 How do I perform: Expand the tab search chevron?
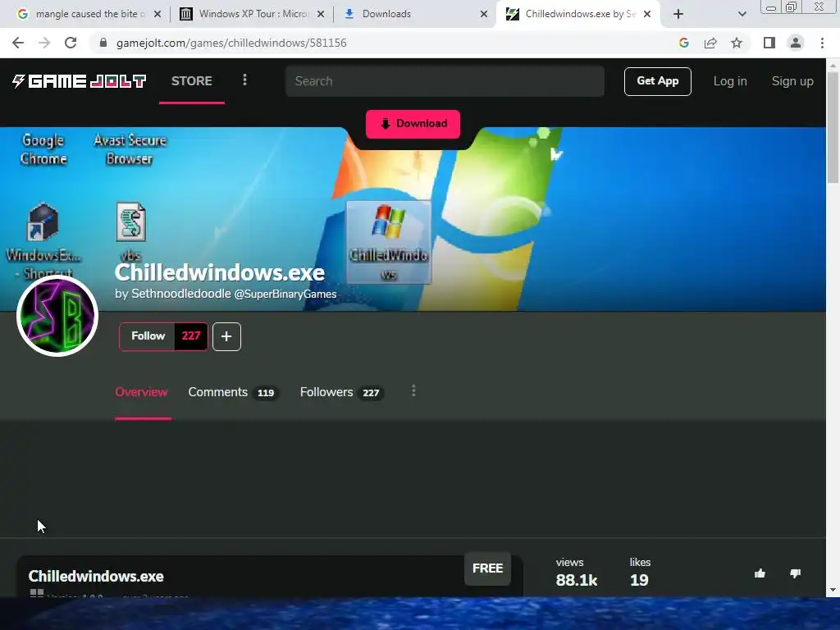coord(742,14)
